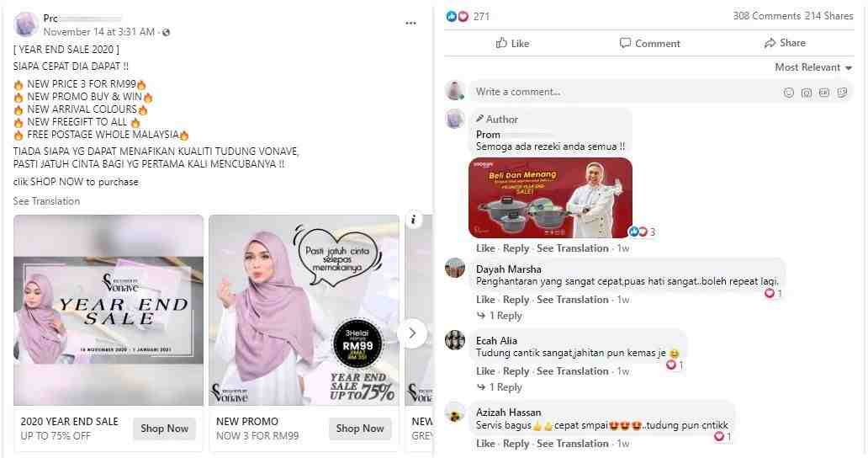The image size is (868, 458).
Task: Click the emoji icon in comment box
Action: point(788,93)
